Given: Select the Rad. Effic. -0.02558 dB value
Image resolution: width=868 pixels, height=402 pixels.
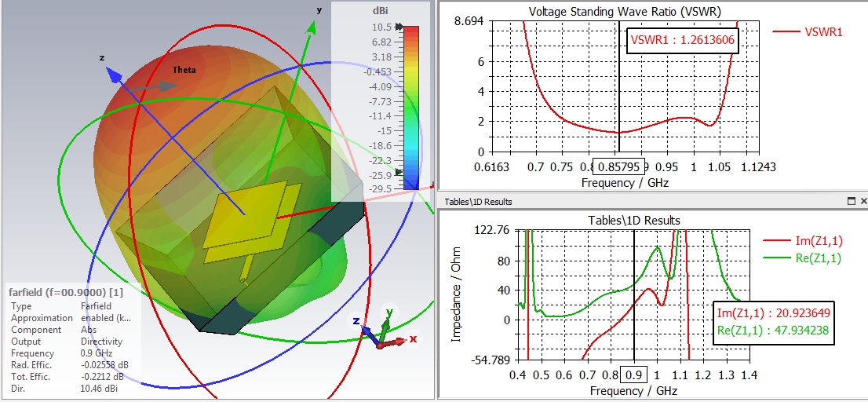Looking at the screenshot, I should [106, 365].
